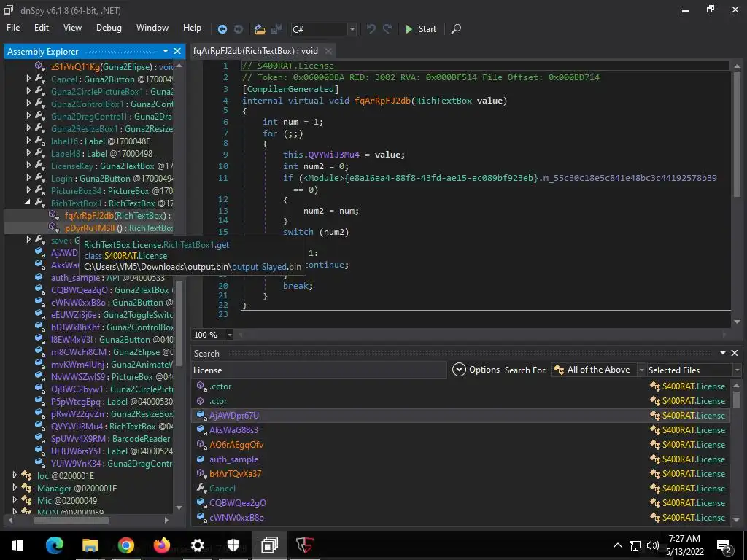This screenshot has height=560, width=747.
Task: Open File Explorer from taskbar
Action: [90, 545]
